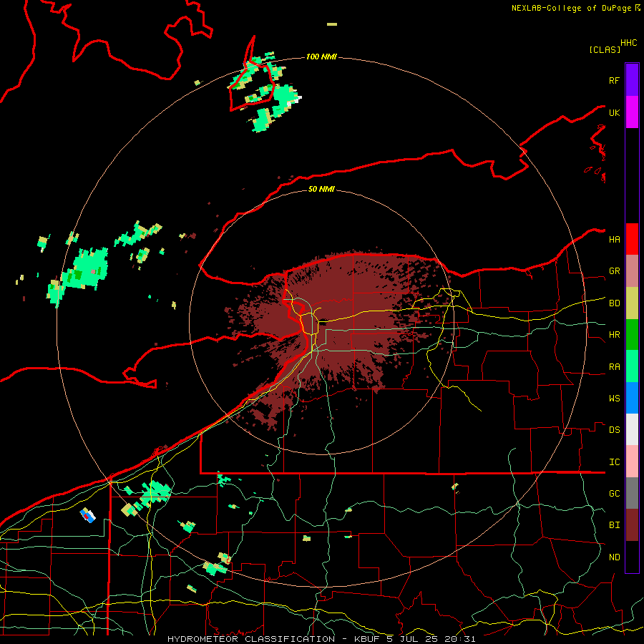Select the gray GC legend color swatch
644x644 pixels.
coord(632,493)
